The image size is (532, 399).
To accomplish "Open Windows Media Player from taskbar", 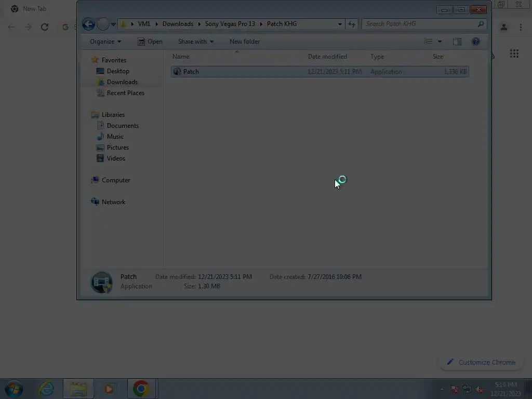I will [109, 389].
